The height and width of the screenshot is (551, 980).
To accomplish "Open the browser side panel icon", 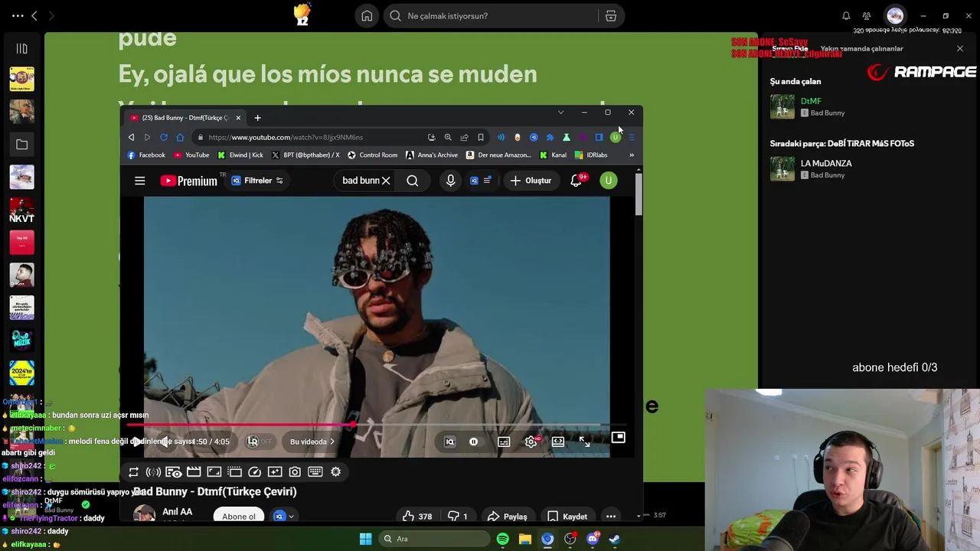I will [599, 138].
